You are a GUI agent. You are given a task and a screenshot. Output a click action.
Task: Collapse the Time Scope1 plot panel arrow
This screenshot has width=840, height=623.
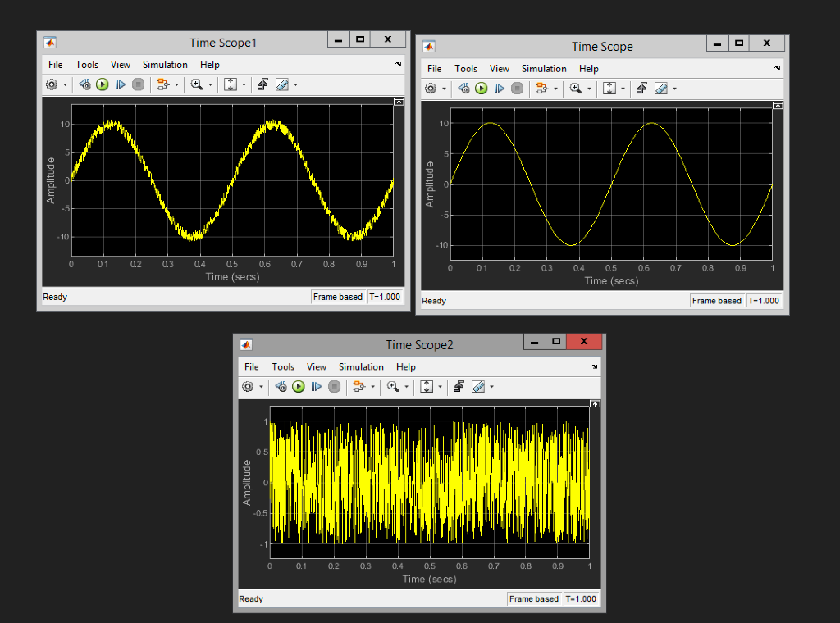[399, 101]
